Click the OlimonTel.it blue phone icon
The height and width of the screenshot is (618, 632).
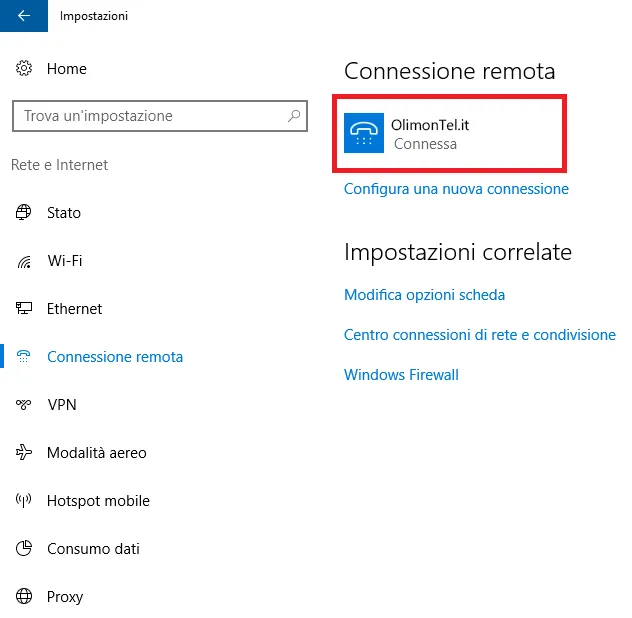(x=363, y=133)
